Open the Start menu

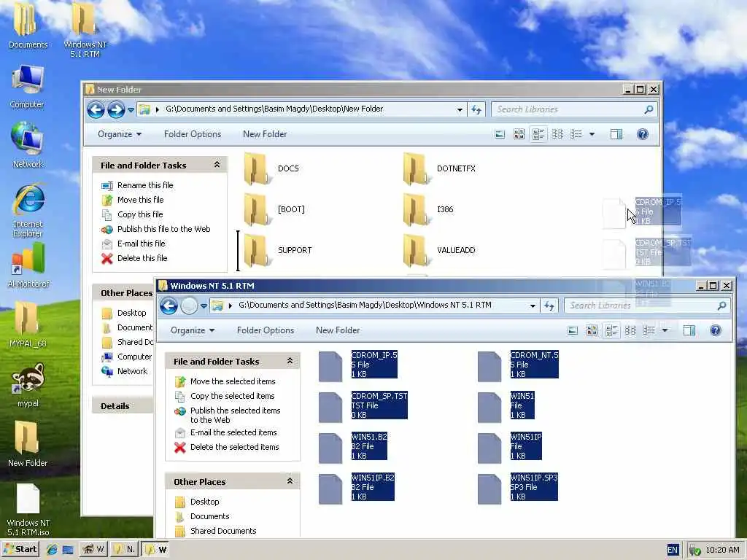point(20,550)
